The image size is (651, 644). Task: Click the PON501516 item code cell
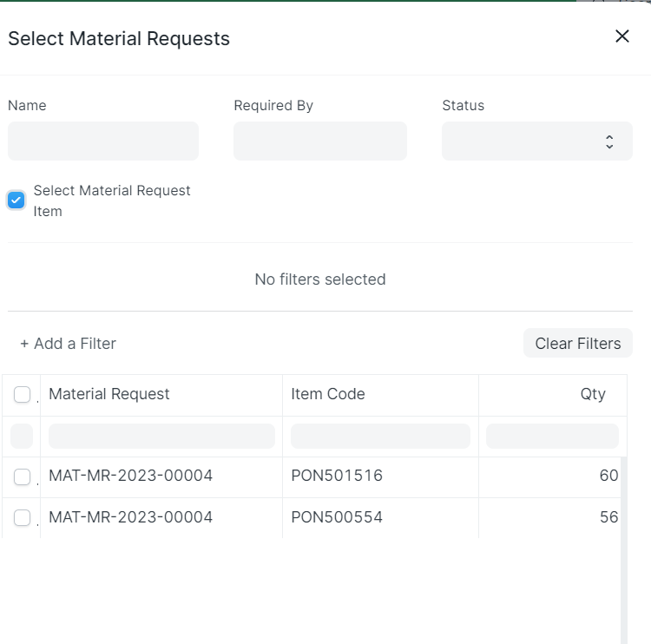337,476
